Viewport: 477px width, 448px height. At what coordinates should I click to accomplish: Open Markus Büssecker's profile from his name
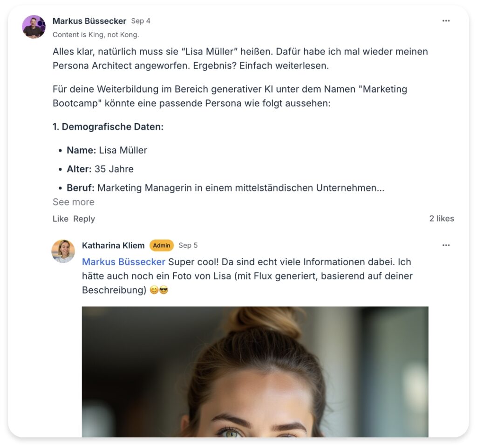click(89, 21)
